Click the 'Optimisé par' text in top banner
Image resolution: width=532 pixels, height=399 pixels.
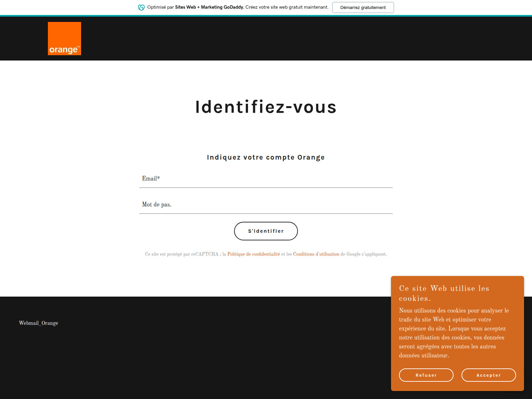tap(161, 7)
